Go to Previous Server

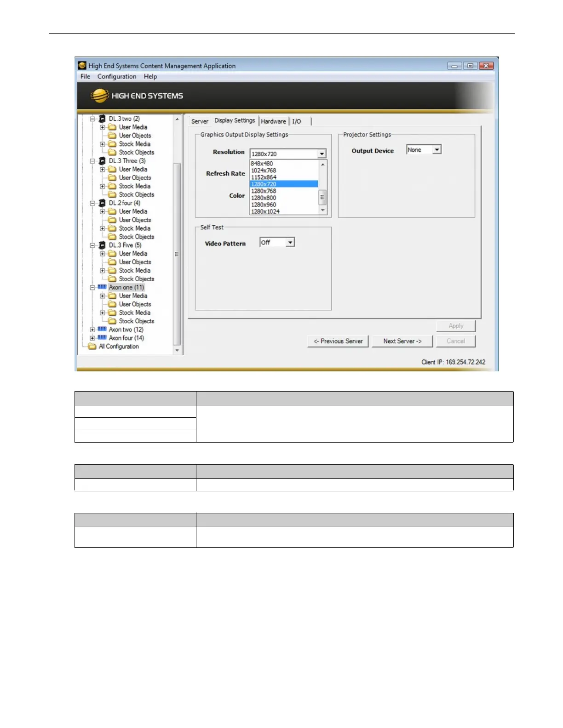(x=338, y=341)
